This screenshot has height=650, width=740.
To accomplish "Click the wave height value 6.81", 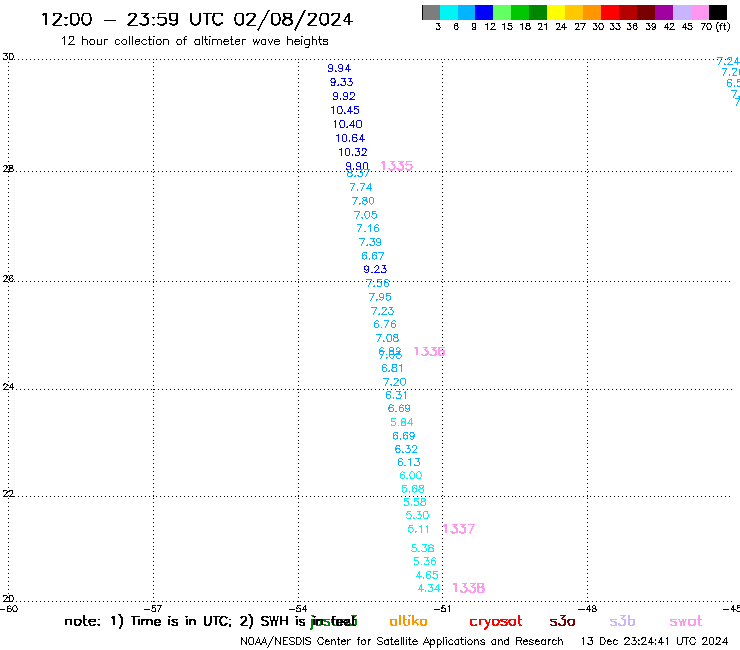I will (392, 368).
